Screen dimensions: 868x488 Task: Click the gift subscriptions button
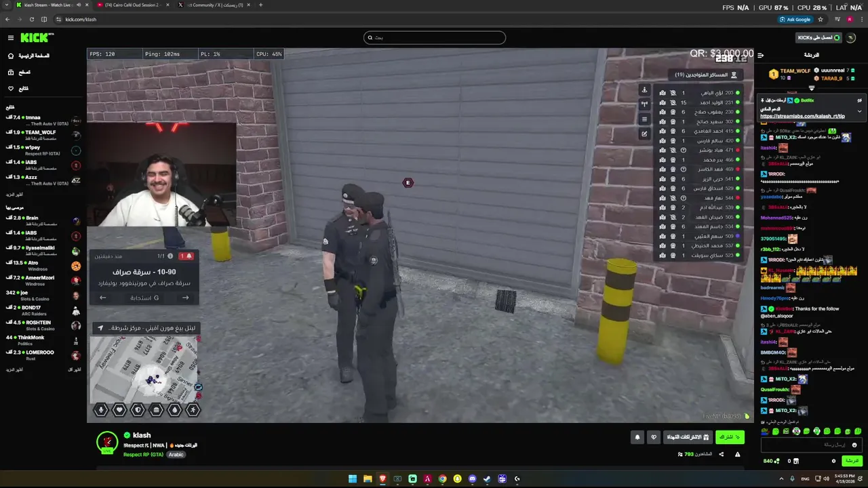pyautogui.click(x=688, y=437)
